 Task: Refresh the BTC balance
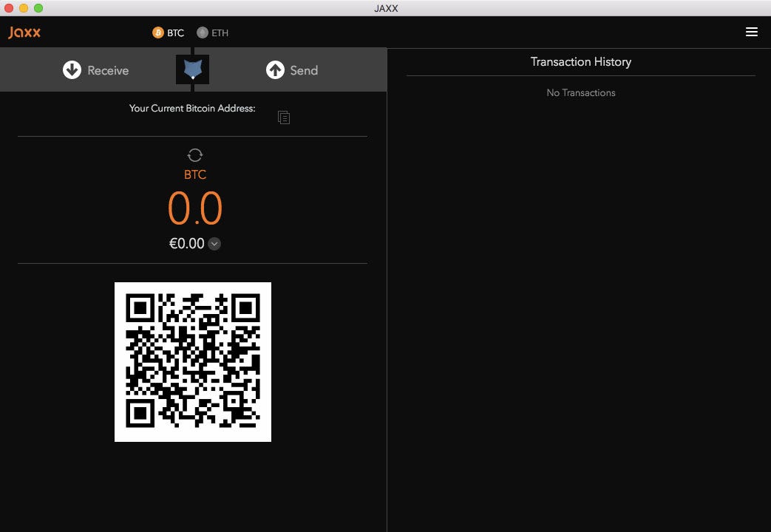[194, 155]
